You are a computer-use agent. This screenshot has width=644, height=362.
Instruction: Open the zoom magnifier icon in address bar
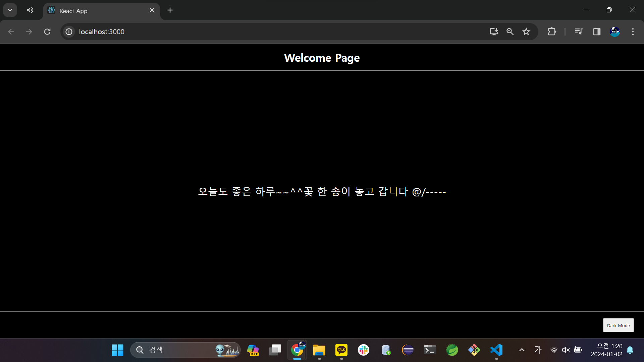[x=510, y=32]
